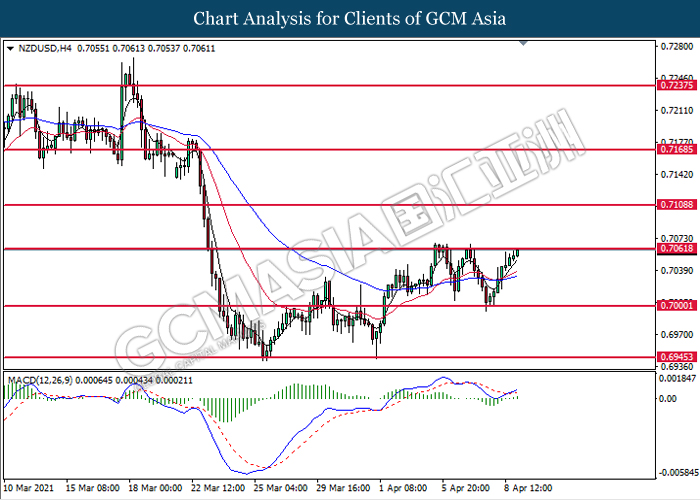
Task: Click the 15 Mar 08:00 time label
Action: (x=92, y=488)
